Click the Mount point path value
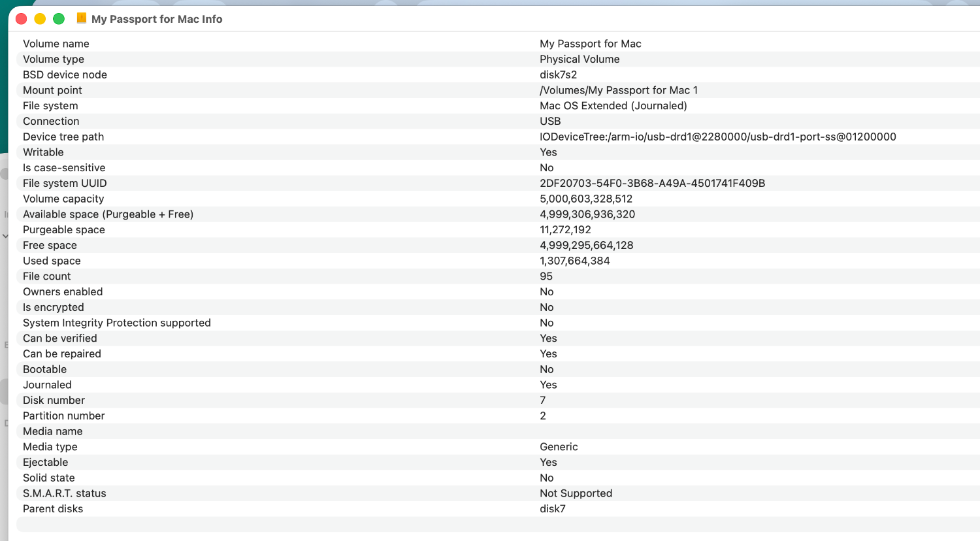The width and height of the screenshot is (980, 541). coord(618,90)
